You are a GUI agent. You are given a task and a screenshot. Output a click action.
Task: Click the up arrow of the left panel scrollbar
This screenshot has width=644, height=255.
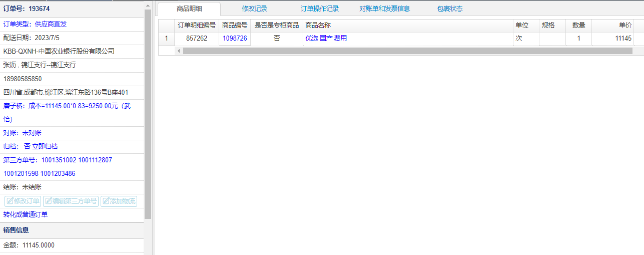pyautogui.click(x=148, y=6)
